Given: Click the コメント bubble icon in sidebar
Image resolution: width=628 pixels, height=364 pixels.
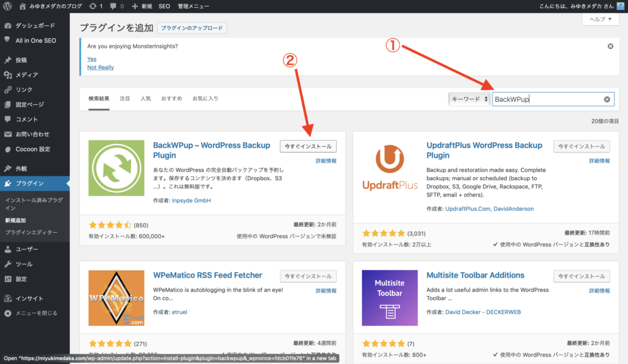Looking at the screenshot, I should 7,119.
